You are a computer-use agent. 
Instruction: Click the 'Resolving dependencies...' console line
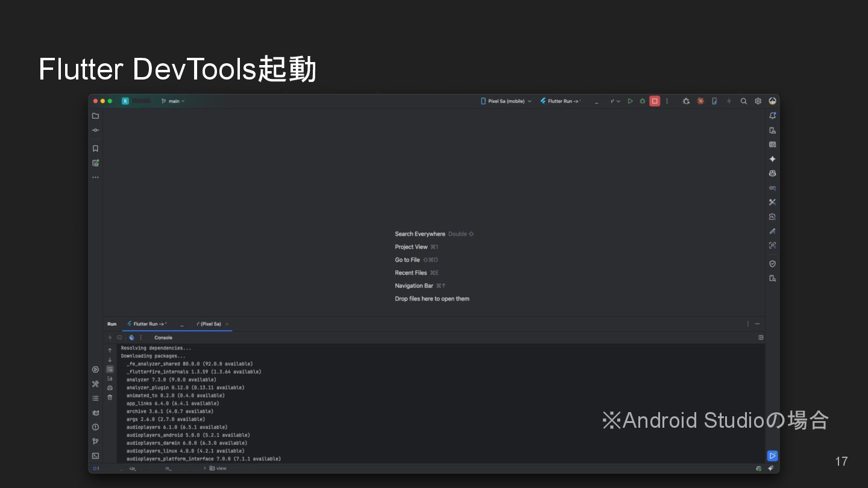pyautogui.click(x=156, y=348)
